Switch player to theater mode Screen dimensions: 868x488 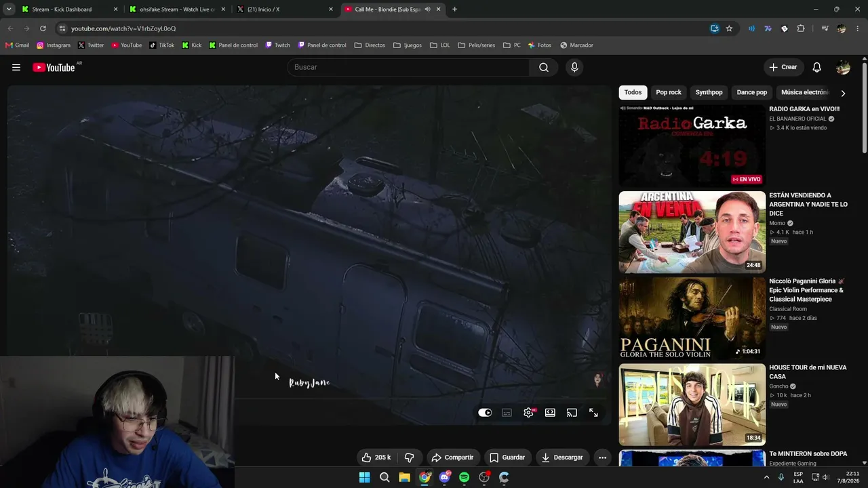tap(550, 412)
